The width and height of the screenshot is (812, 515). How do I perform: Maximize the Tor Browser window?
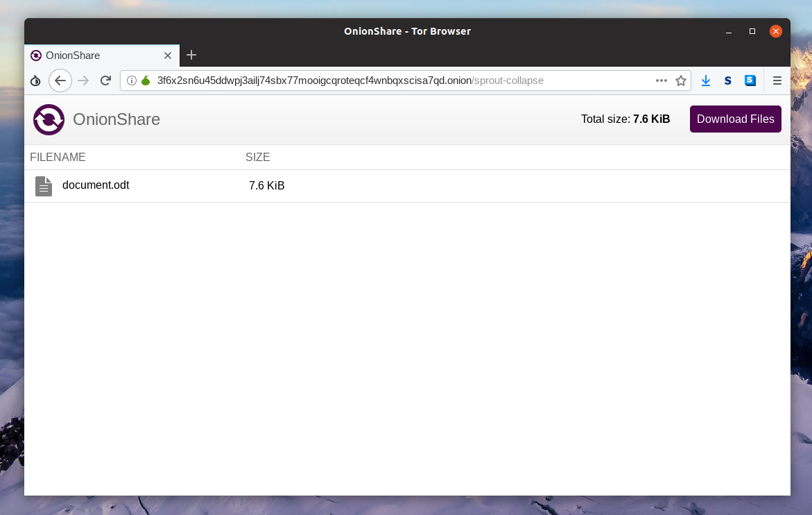752,32
